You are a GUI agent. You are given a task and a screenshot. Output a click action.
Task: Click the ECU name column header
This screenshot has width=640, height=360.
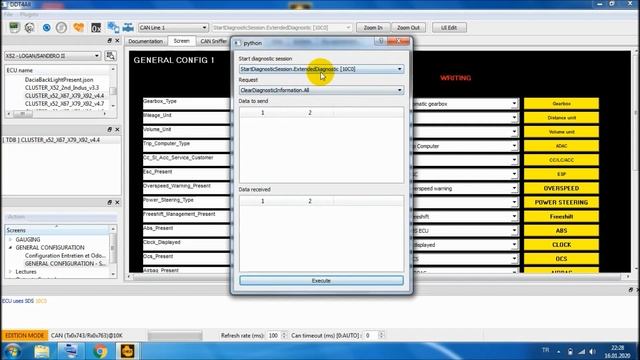click(x=57, y=70)
